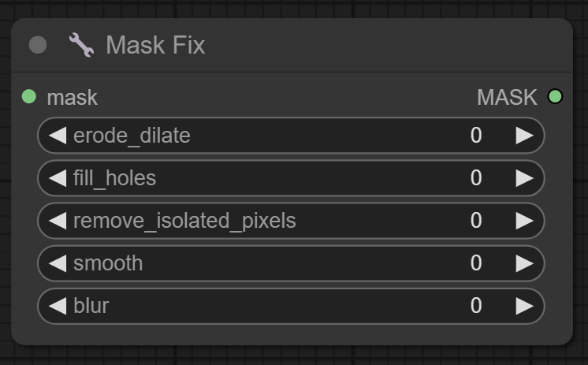Click the MASK output connector dot

point(555,97)
